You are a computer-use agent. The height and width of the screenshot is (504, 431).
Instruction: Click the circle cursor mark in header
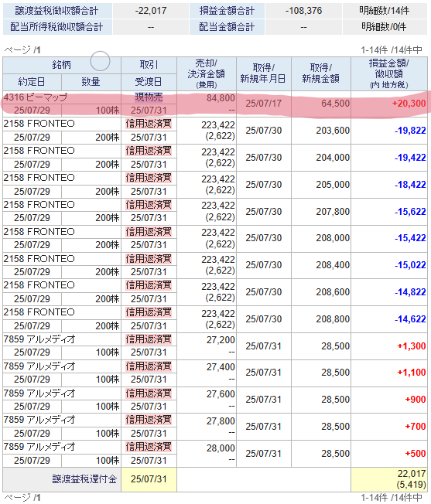100,61
